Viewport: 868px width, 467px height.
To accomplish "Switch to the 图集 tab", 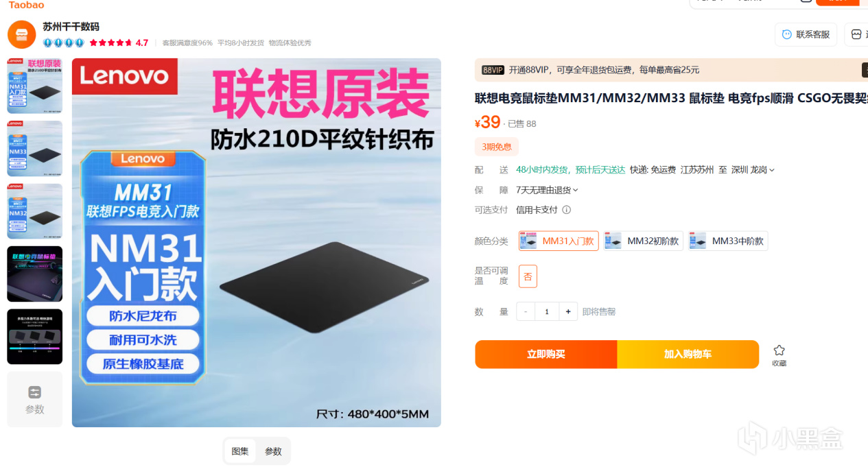I will [x=240, y=451].
